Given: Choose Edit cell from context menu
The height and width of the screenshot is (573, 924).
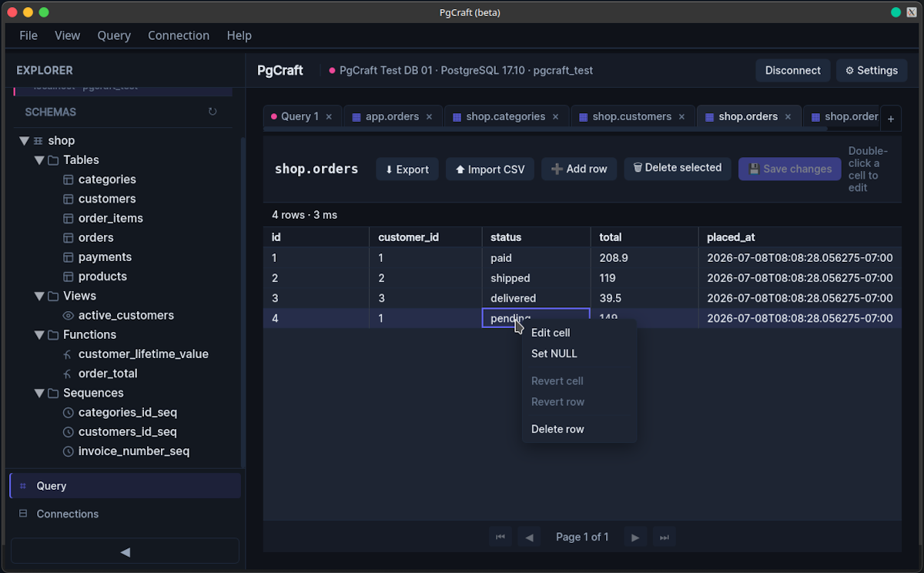Looking at the screenshot, I should coord(580,333).
